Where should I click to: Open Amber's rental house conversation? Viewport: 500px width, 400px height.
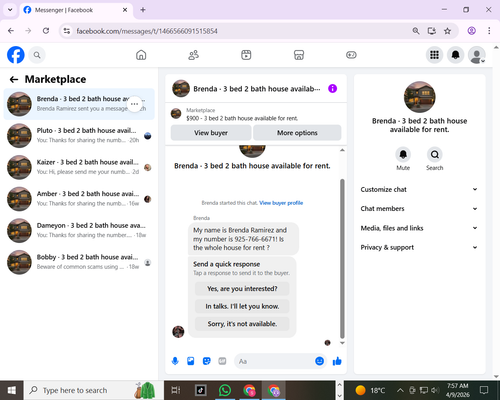79,199
